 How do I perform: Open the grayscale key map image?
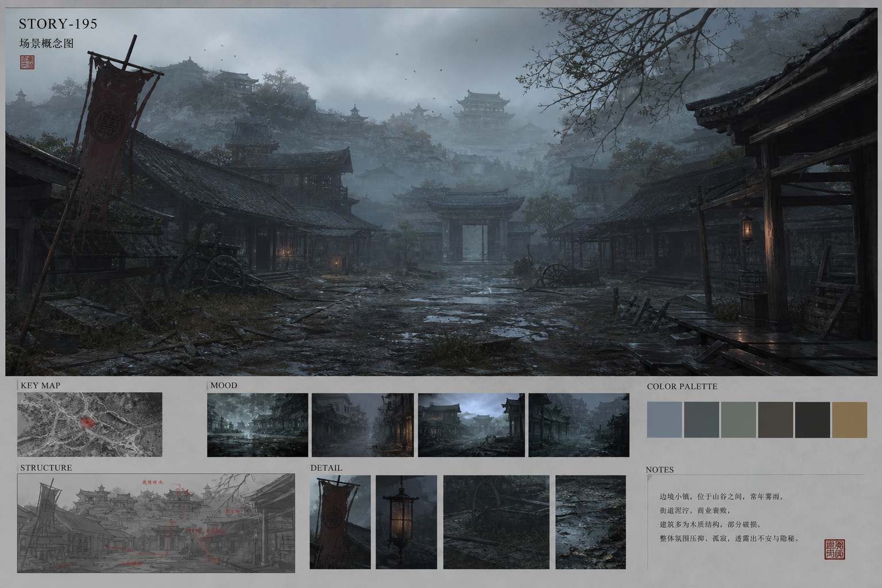pos(90,425)
